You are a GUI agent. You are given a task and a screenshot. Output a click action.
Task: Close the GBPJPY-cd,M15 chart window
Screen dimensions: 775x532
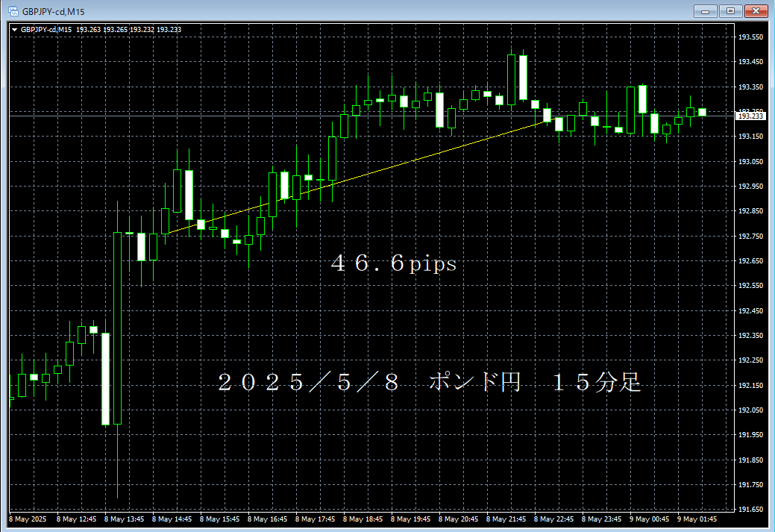756,11
